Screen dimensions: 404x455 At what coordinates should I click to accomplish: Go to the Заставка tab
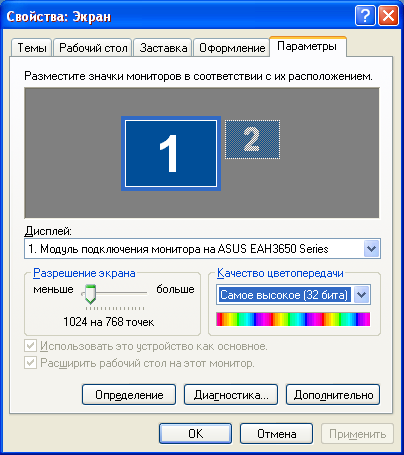coord(163,48)
